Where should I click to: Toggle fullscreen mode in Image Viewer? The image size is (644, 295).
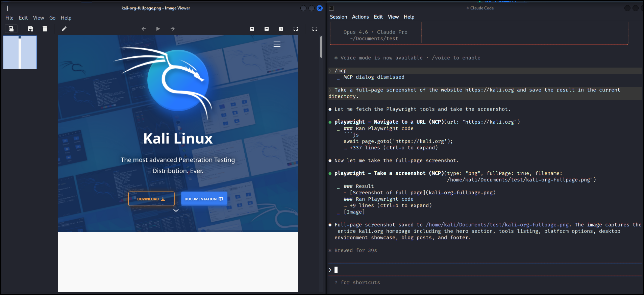coord(315,29)
